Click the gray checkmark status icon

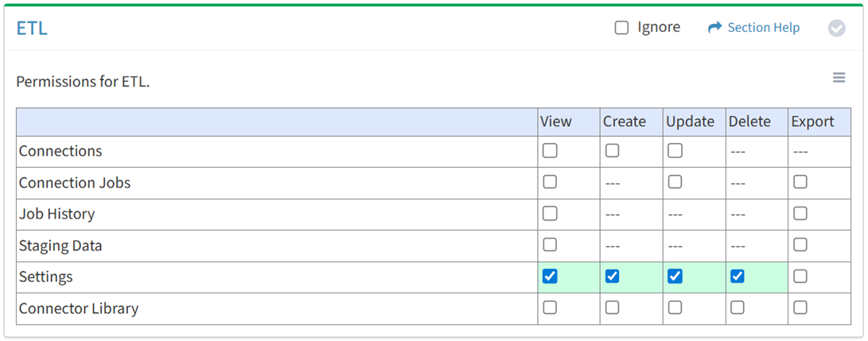(x=836, y=29)
